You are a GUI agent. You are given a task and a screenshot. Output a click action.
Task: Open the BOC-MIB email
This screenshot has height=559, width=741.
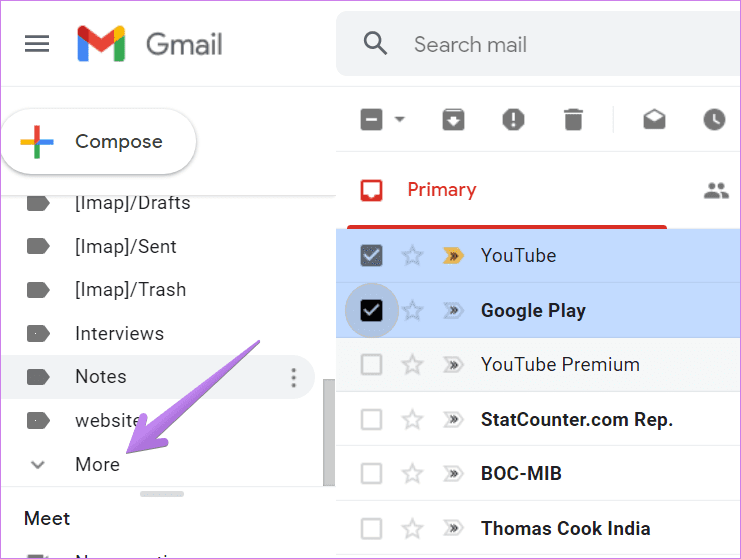[x=538, y=473]
